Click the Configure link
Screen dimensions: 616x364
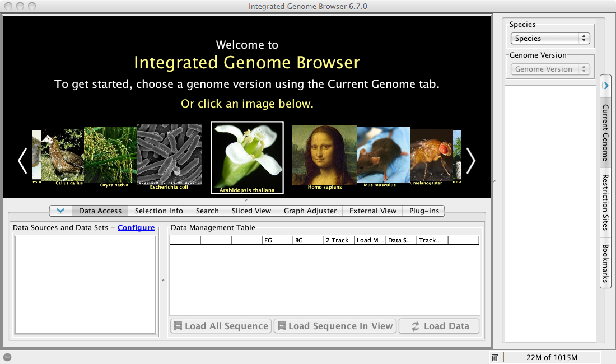[136, 228]
